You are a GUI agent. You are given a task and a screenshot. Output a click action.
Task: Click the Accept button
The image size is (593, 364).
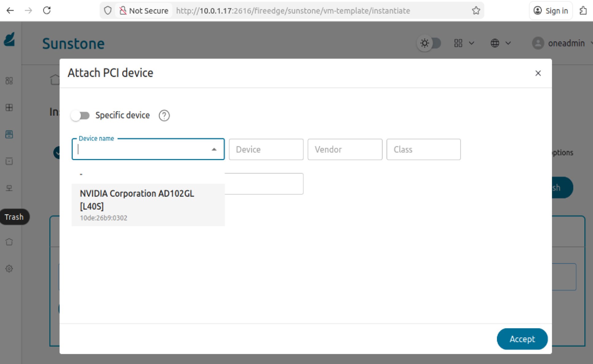click(522, 339)
